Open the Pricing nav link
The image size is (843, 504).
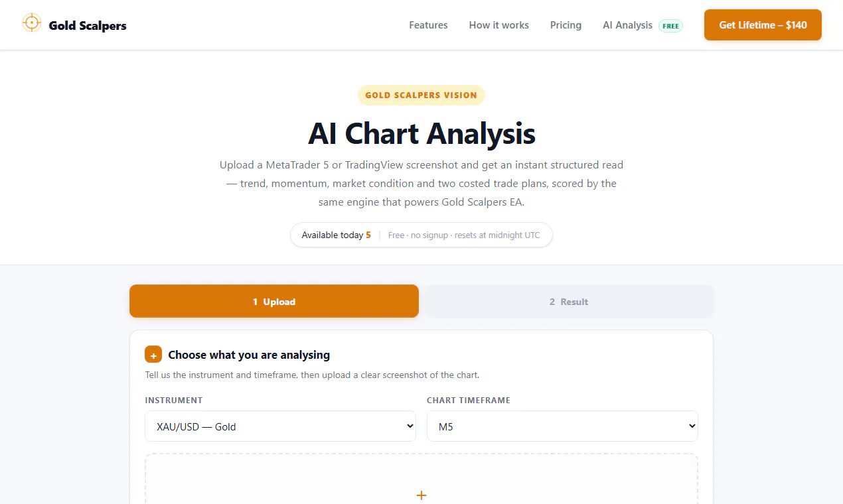pos(566,25)
